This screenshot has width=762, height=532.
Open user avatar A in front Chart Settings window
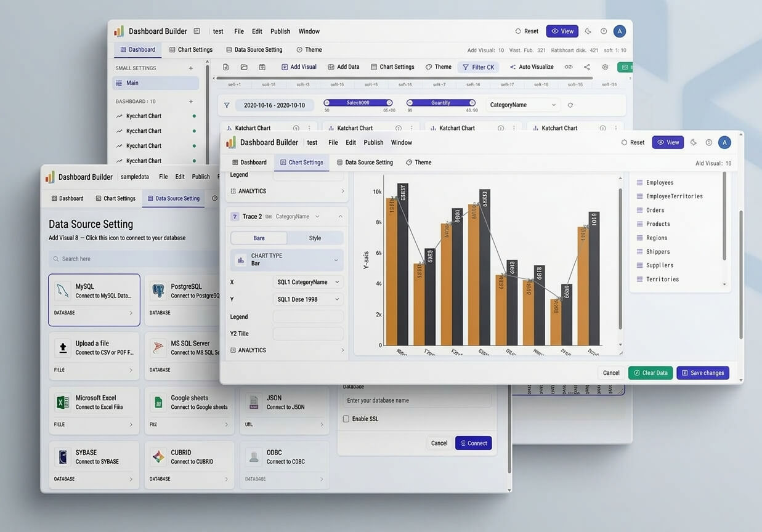[x=725, y=142]
